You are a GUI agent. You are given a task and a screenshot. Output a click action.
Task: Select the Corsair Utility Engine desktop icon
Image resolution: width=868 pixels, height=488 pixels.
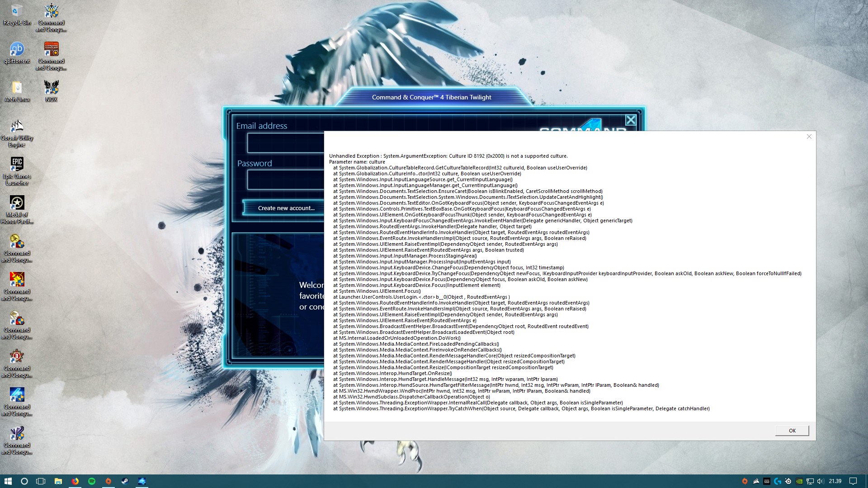tap(17, 131)
